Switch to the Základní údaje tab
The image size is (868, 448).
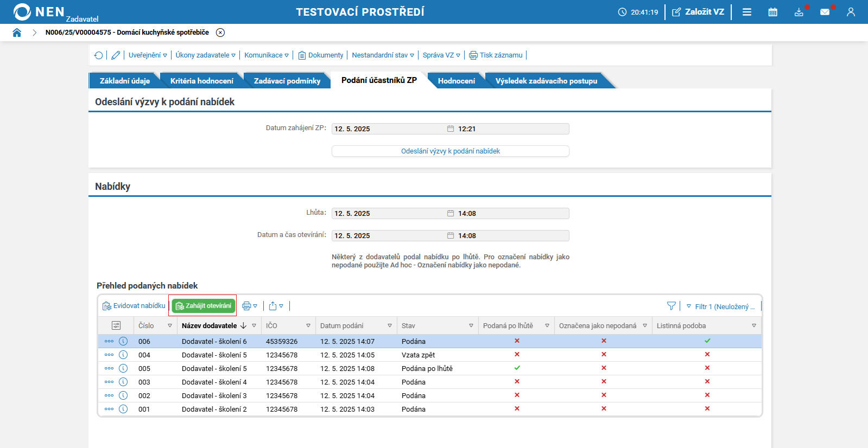click(x=124, y=81)
